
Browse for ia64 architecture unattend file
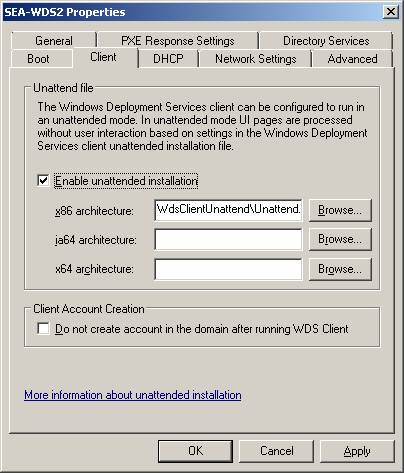pos(340,239)
